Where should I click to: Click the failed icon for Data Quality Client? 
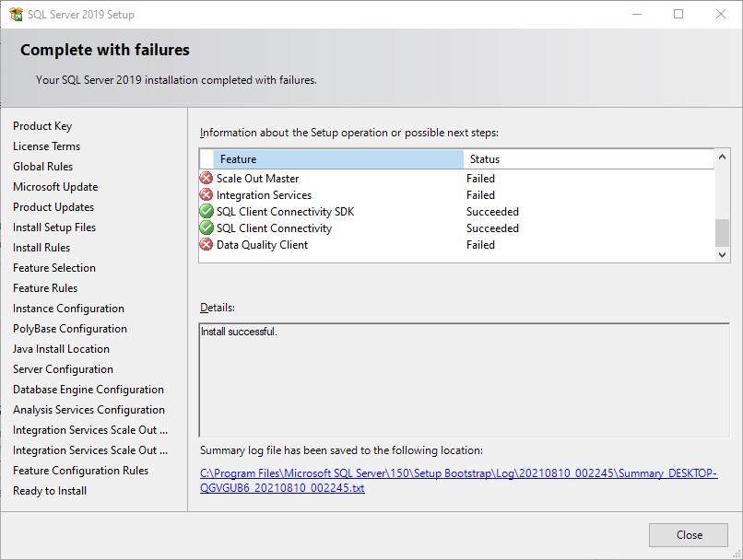coord(206,245)
